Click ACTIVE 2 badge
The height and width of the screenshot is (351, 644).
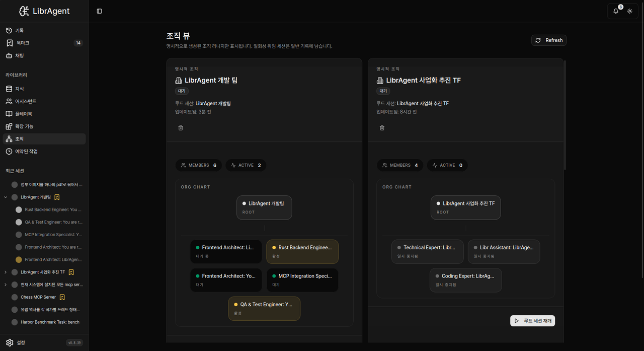[x=246, y=165]
